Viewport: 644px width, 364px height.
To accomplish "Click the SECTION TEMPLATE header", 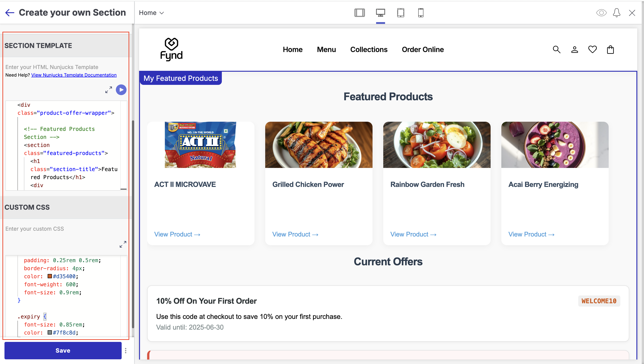I will pyautogui.click(x=66, y=46).
